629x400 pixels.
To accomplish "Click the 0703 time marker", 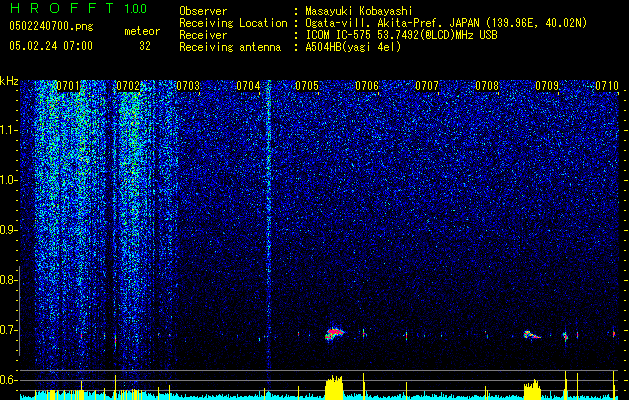I will (188, 86).
